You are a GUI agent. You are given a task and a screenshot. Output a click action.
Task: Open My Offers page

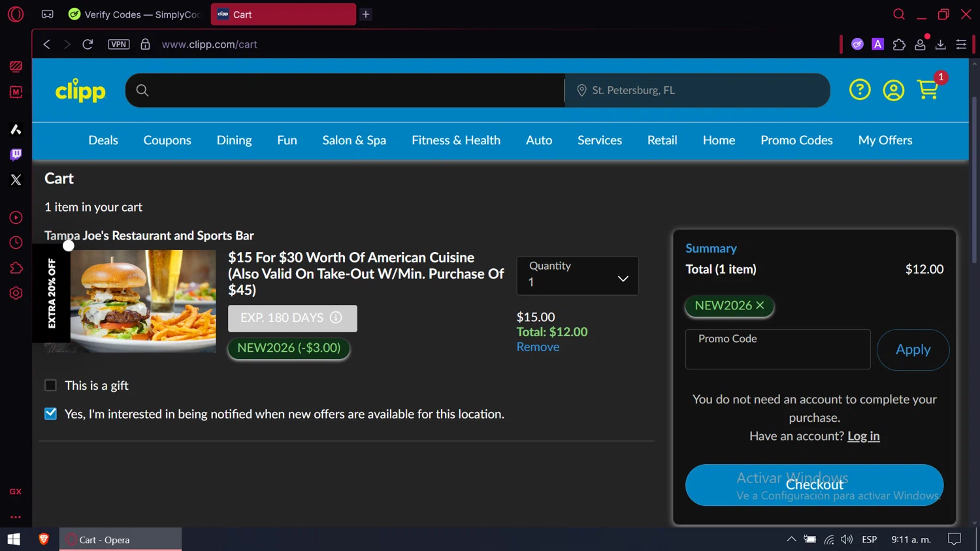(x=885, y=140)
